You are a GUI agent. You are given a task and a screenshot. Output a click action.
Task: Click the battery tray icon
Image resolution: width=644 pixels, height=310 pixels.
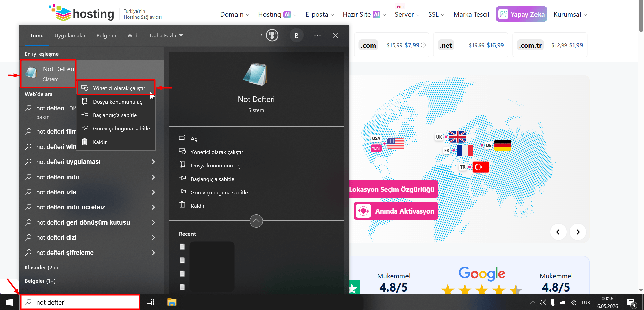click(563, 302)
